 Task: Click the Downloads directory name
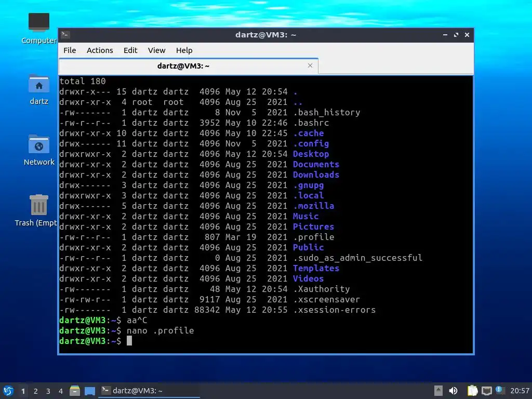[x=316, y=175]
